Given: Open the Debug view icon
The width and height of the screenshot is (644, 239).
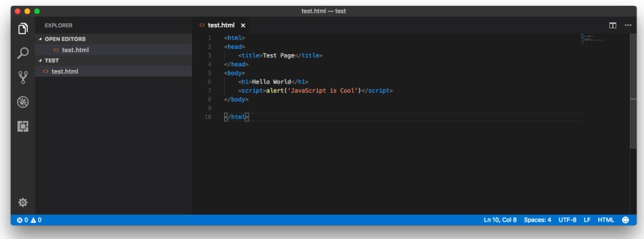Looking at the screenshot, I should [23, 102].
